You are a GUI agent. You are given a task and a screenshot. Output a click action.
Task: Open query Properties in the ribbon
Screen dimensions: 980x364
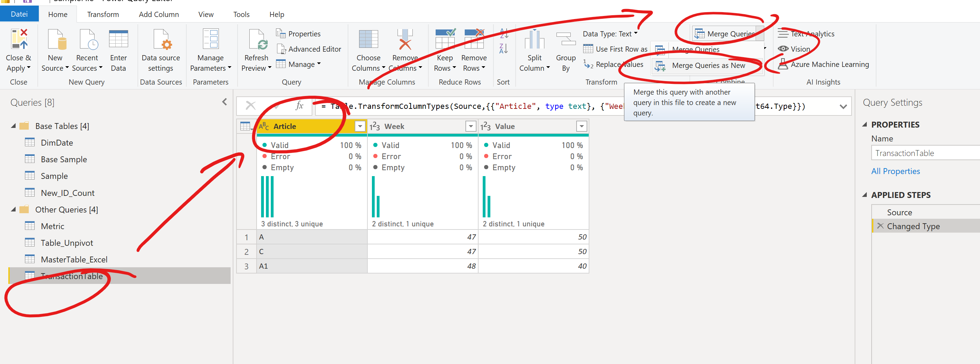299,34
